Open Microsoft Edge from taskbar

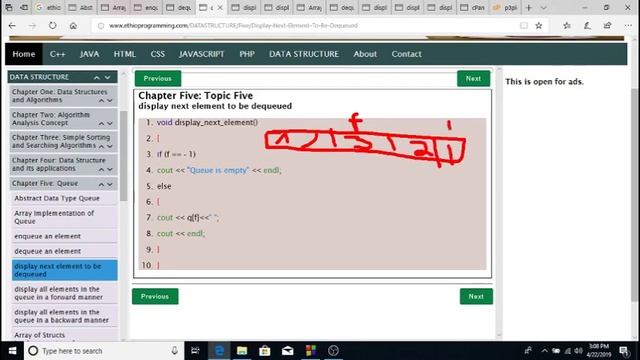[x=219, y=351]
